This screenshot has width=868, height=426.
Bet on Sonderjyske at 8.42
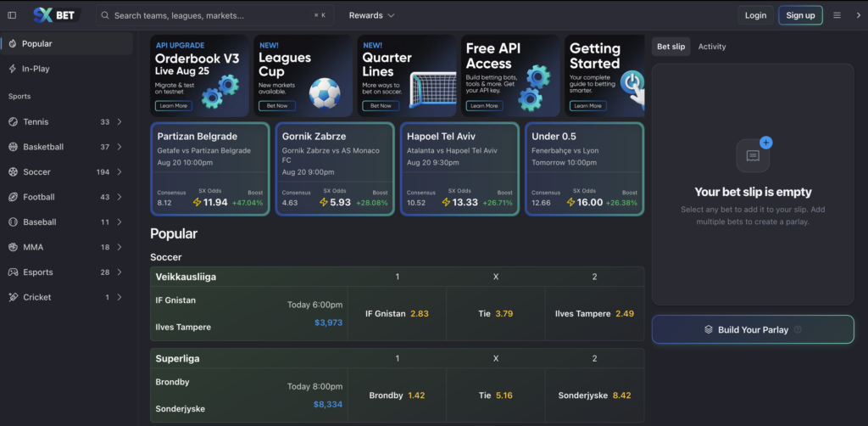click(x=594, y=395)
